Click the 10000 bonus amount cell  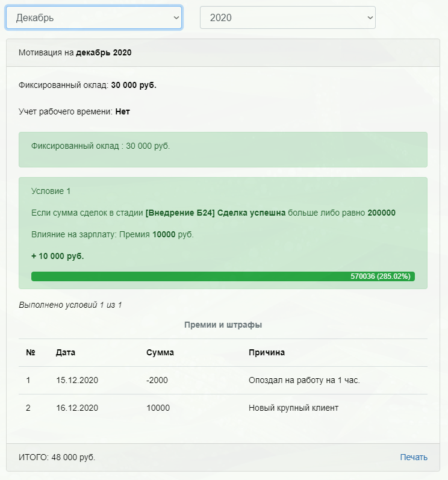click(x=158, y=408)
